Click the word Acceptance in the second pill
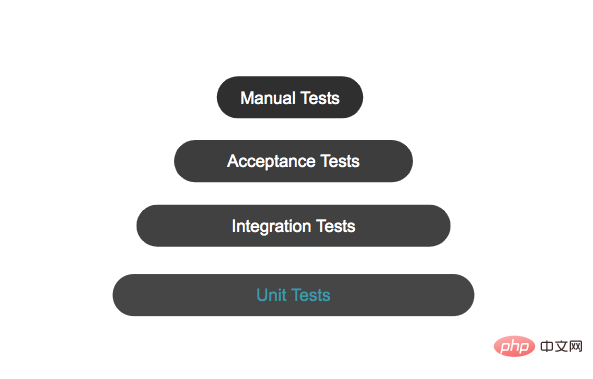This screenshot has width=593, height=379. [x=271, y=162]
